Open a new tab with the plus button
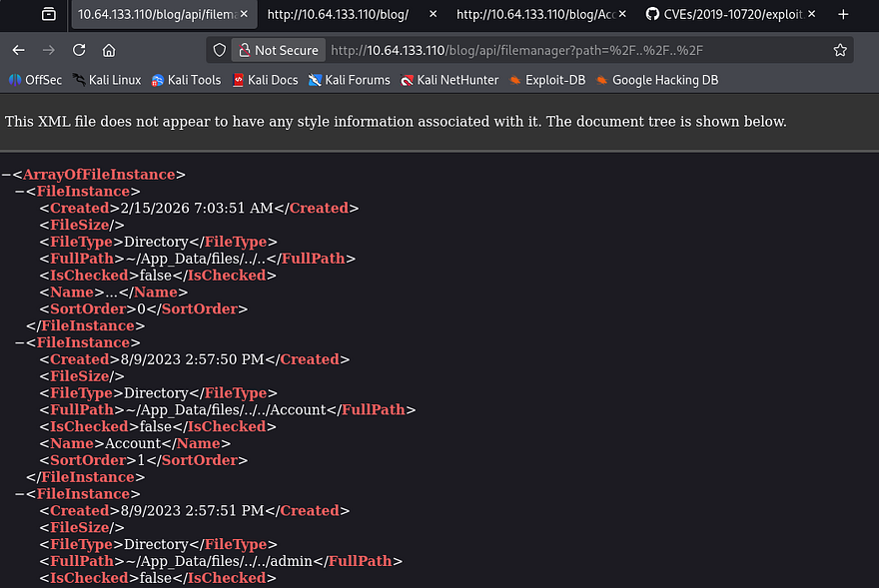This screenshot has width=879, height=588. [842, 14]
